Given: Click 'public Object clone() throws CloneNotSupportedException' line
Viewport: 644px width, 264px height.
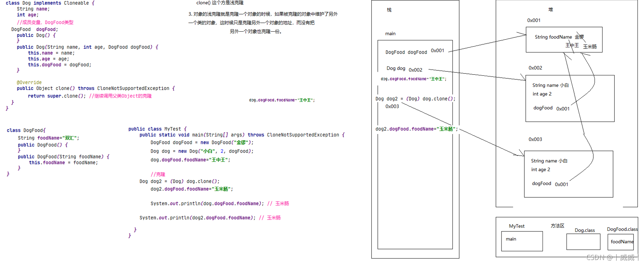Looking at the screenshot, I should pos(96,88).
